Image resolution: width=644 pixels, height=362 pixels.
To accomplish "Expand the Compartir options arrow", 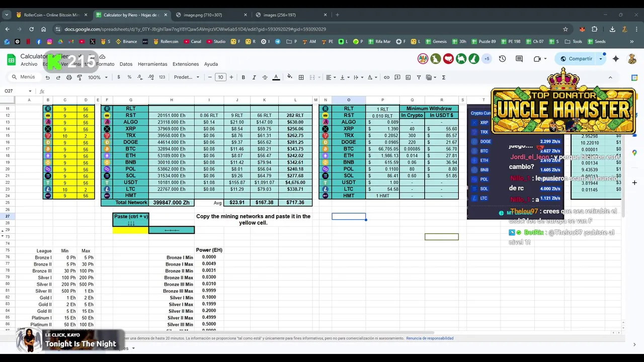I will (600, 59).
